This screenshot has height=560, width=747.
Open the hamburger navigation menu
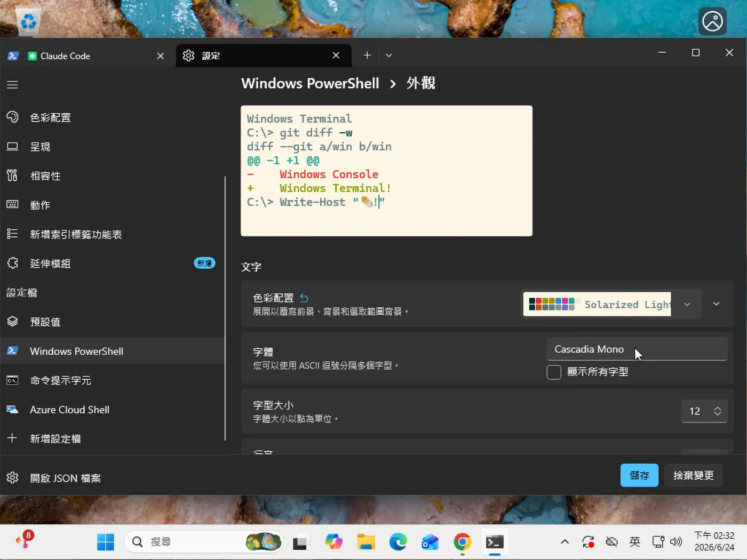click(12, 85)
